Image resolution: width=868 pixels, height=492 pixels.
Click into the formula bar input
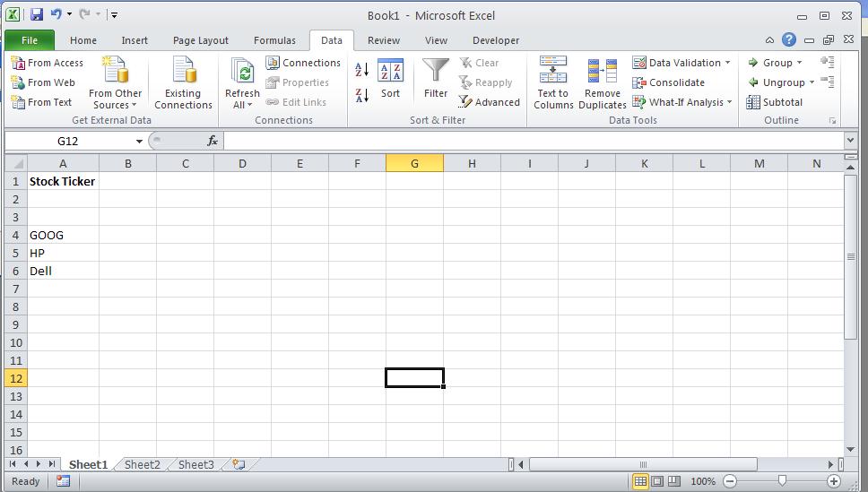(534, 141)
